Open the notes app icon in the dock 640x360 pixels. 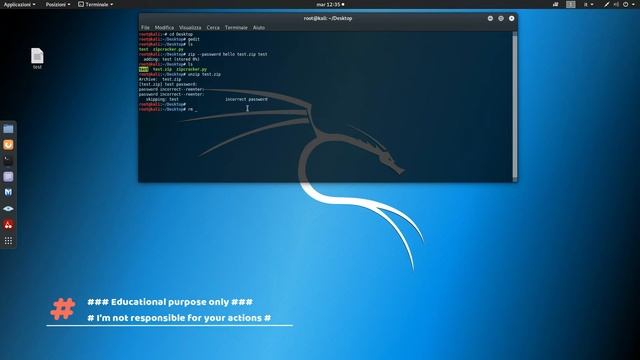click(8, 177)
